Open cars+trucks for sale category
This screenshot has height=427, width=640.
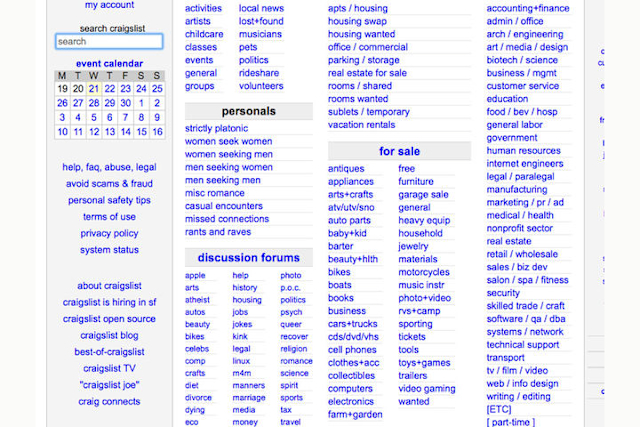coord(353,324)
